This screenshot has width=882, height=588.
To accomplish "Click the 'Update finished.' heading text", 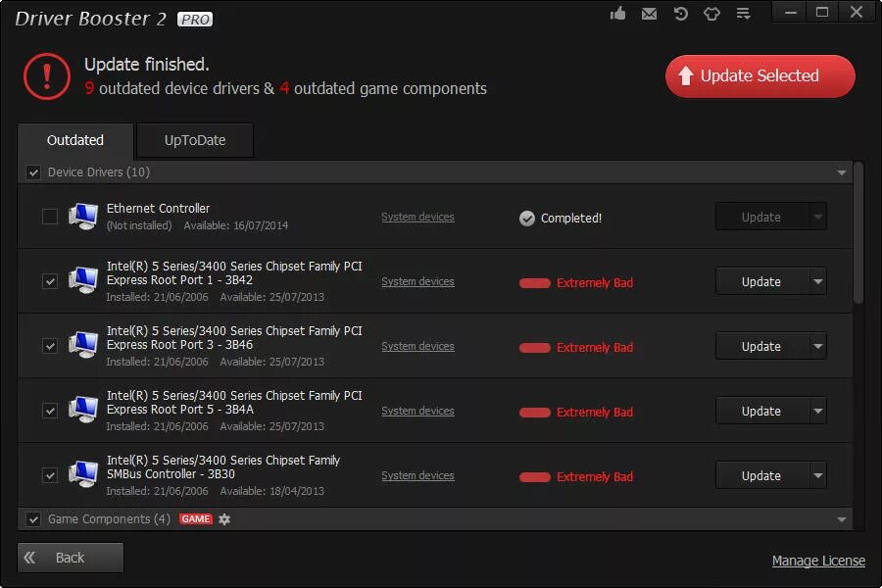I will point(147,65).
